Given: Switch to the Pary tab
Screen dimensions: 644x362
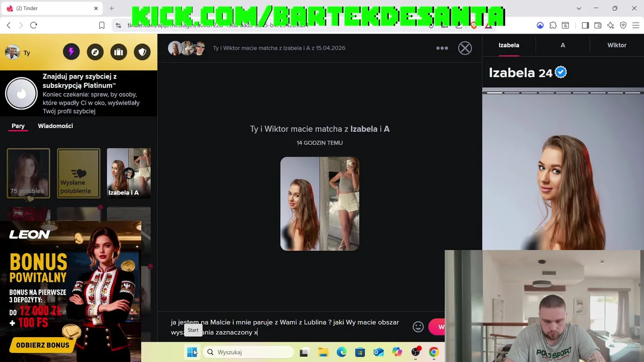Looking at the screenshot, I should [18, 126].
